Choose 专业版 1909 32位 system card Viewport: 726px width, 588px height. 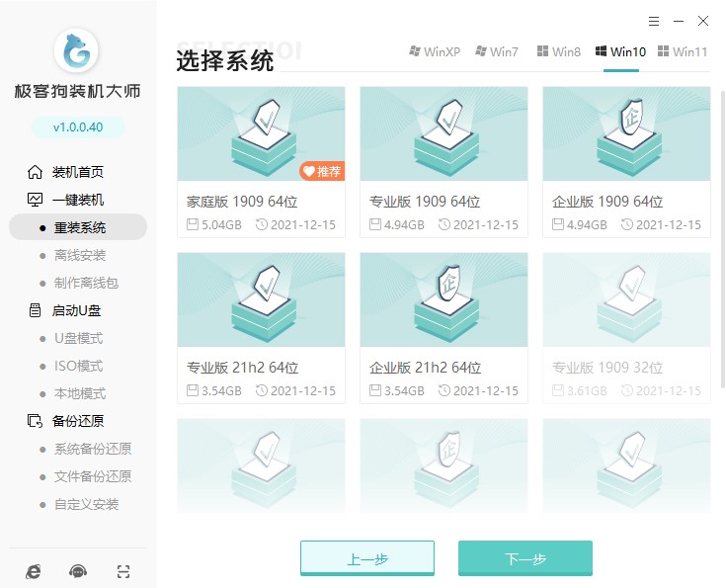pos(626,328)
